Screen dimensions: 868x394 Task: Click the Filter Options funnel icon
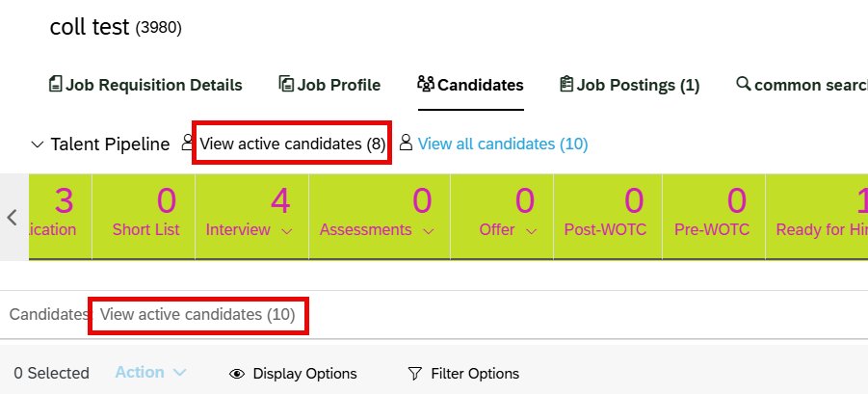click(x=414, y=374)
